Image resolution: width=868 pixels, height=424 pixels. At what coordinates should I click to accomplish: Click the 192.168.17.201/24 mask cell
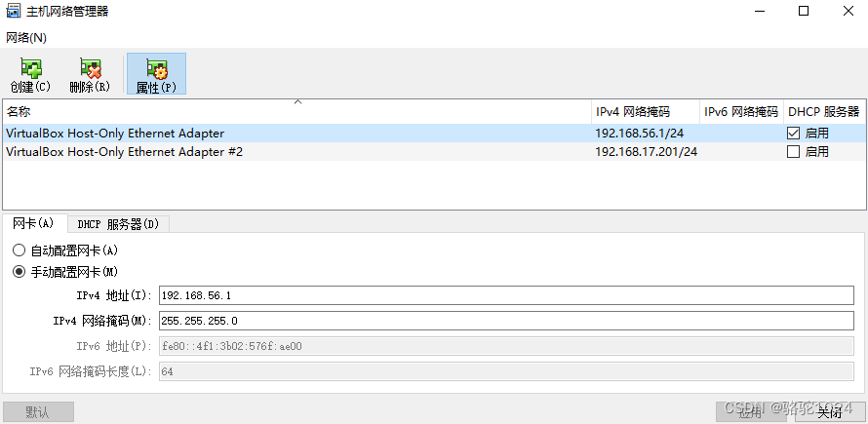click(646, 152)
